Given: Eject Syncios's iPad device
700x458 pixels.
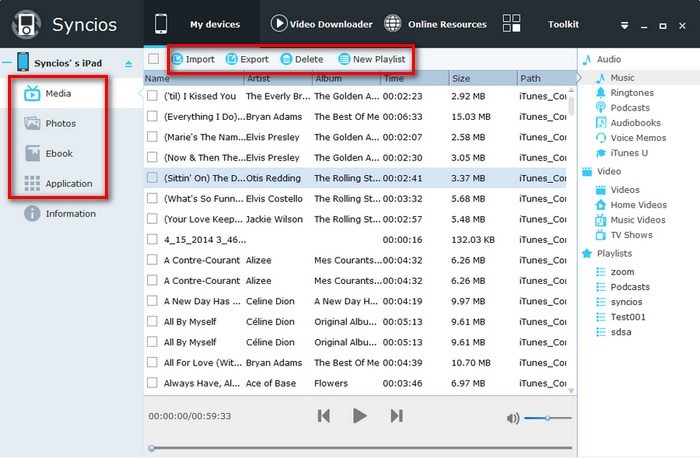Looking at the screenshot, I should (129, 64).
